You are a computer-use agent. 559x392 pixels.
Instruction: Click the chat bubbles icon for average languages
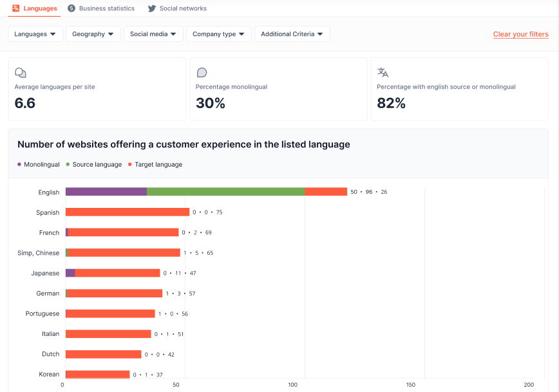click(x=21, y=73)
